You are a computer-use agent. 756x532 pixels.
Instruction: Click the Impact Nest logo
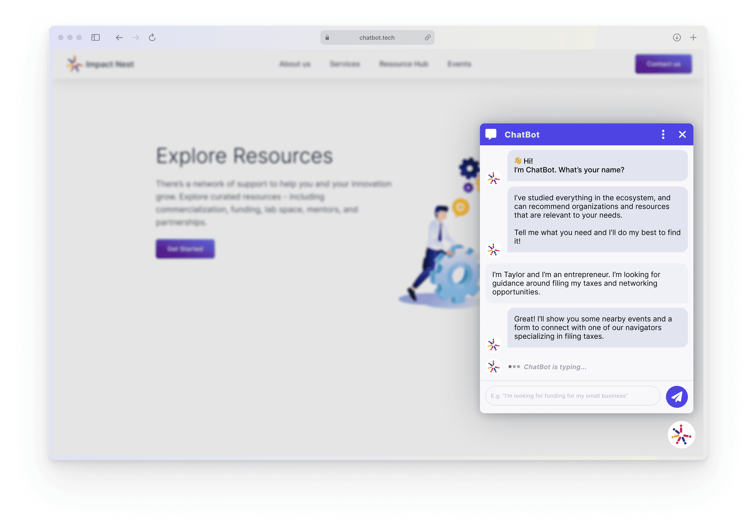100,64
